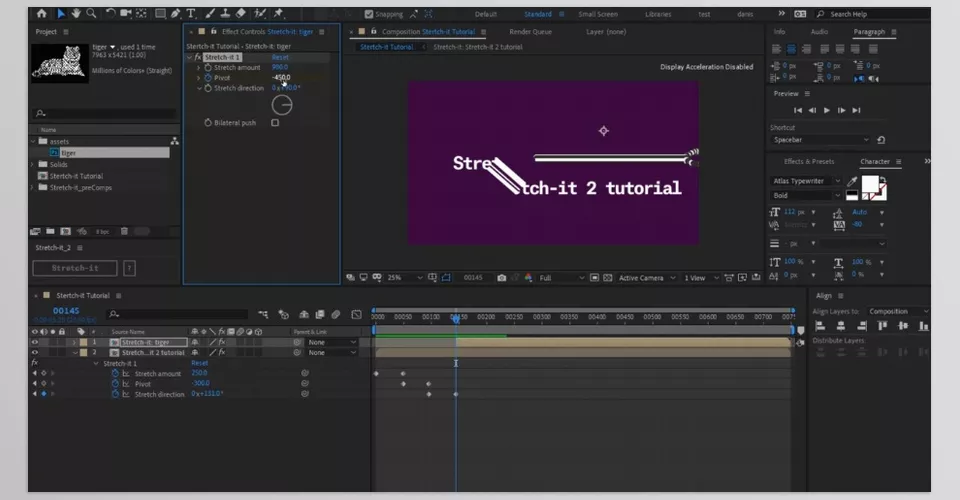Open the Render Queue tab
The width and height of the screenshot is (960, 500).
pyautogui.click(x=530, y=32)
